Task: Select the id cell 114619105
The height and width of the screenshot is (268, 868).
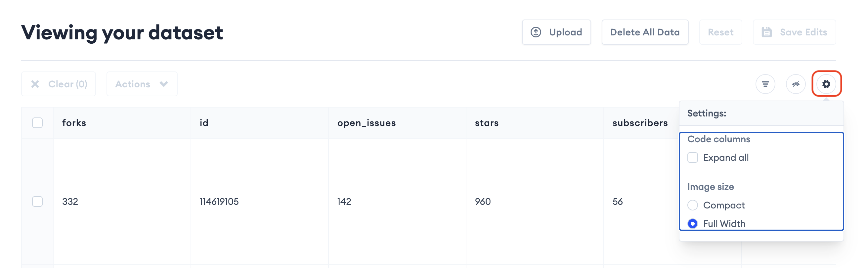Action: (x=219, y=201)
